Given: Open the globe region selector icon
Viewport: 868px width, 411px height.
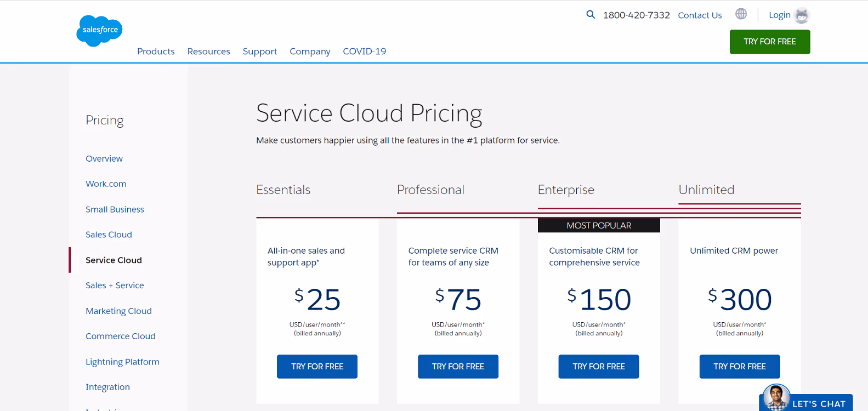Looking at the screenshot, I should pos(741,14).
